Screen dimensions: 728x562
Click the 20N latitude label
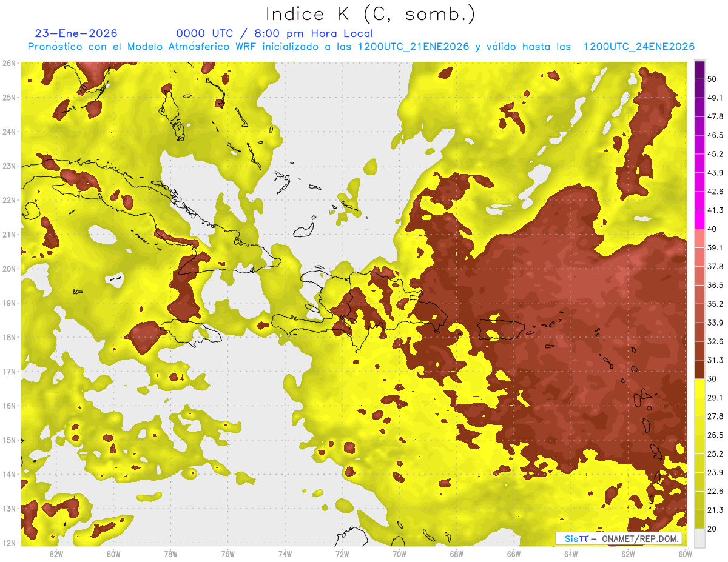click(x=9, y=269)
